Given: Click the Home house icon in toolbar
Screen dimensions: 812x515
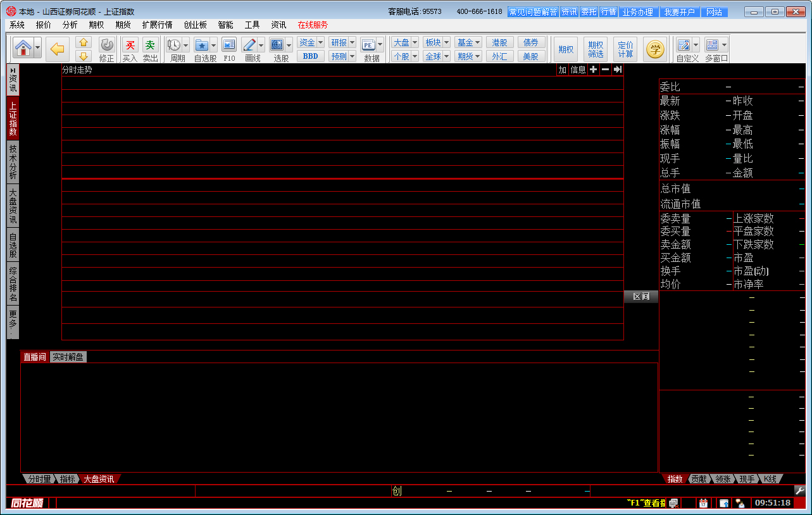Looking at the screenshot, I should pos(23,48).
